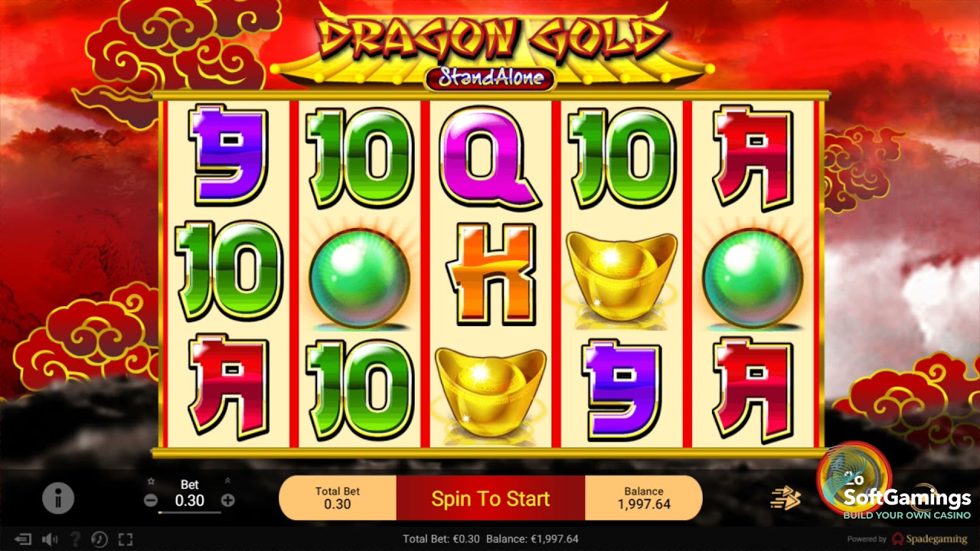Image resolution: width=980 pixels, height=551 pixels.
Task: Click the purple Q symbol on reels
Action: [490, 157]
